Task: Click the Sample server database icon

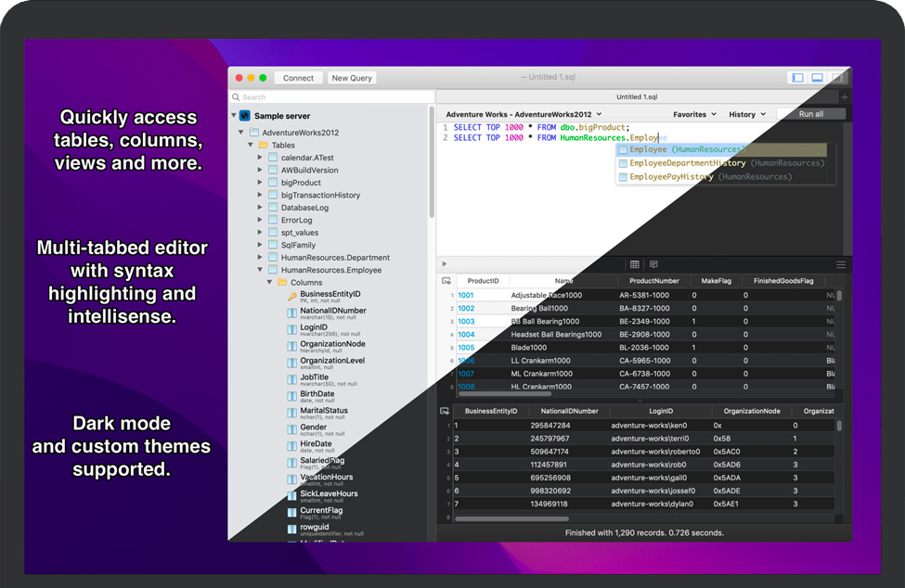Action: point(245,116)
